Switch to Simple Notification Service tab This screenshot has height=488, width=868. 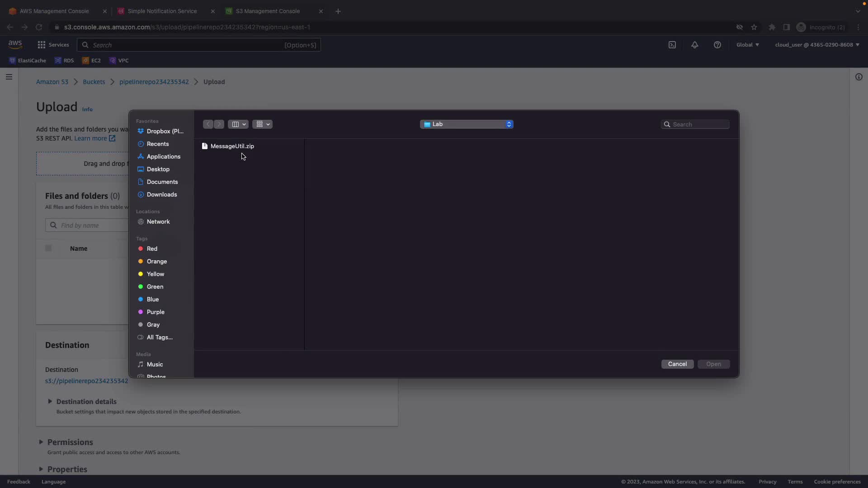tap(162, 11)
